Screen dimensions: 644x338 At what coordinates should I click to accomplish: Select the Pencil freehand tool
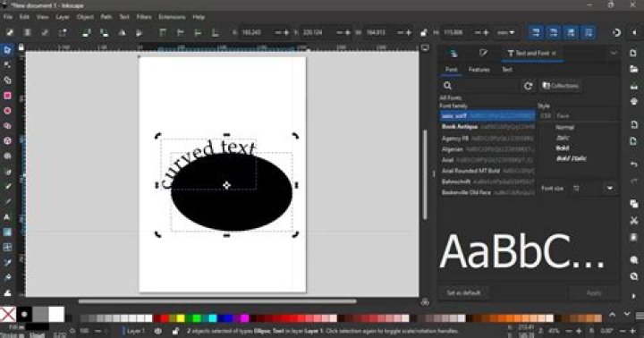[7, 187]
